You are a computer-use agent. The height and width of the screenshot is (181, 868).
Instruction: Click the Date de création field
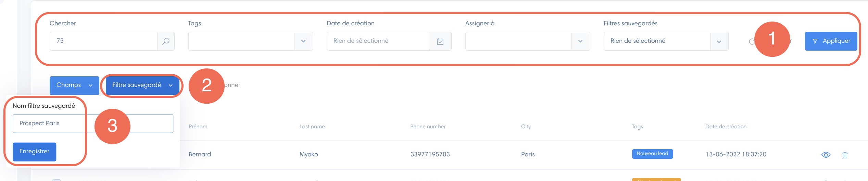tap(378, 41)
